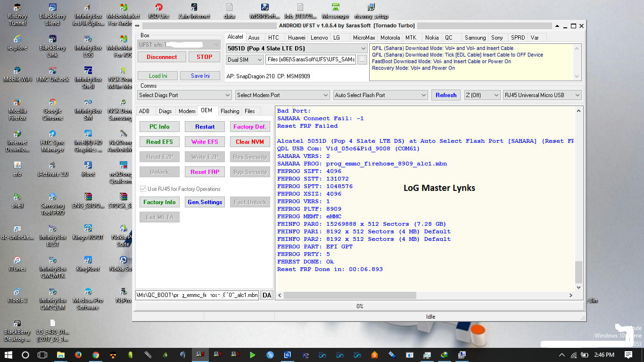644x362 pixels.
Task: Open KingRoot desktop icon
Action: [x=88, y=263]
